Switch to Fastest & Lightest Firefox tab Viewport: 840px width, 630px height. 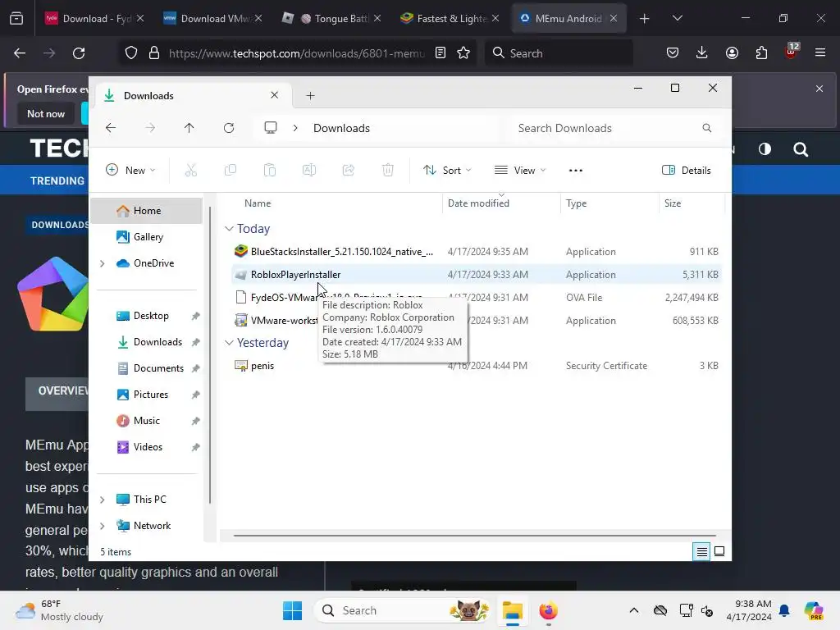click(x=449, y=18)
